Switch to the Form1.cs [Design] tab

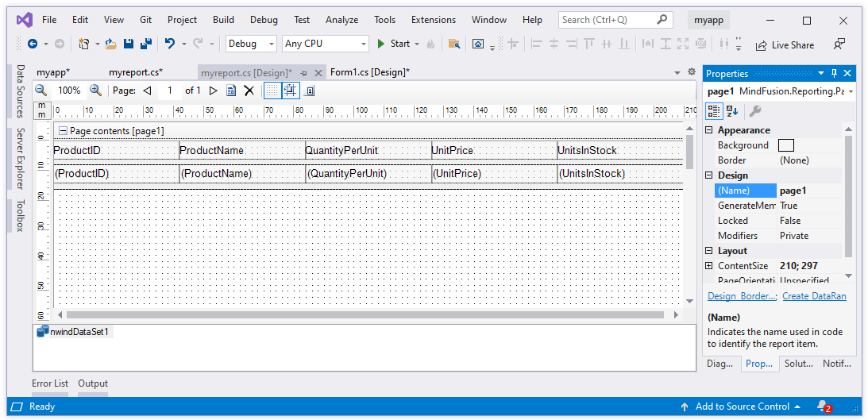coord(369,72)
